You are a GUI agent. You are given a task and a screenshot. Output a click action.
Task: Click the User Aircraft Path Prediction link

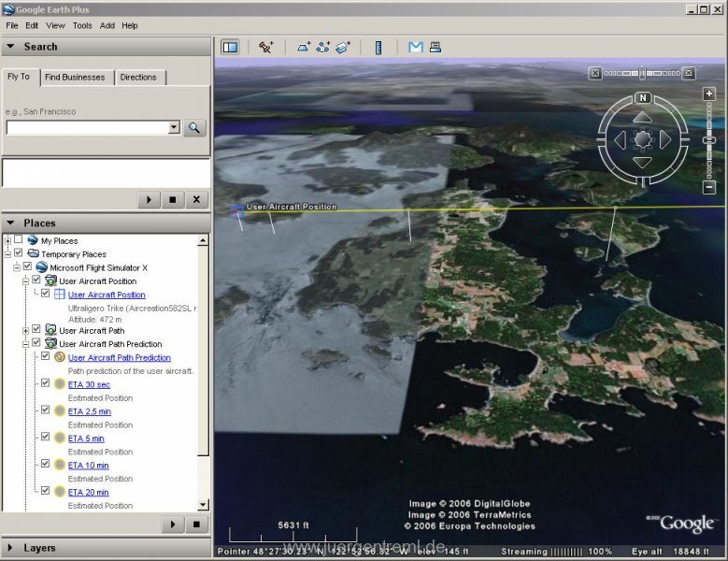(120, 357)
